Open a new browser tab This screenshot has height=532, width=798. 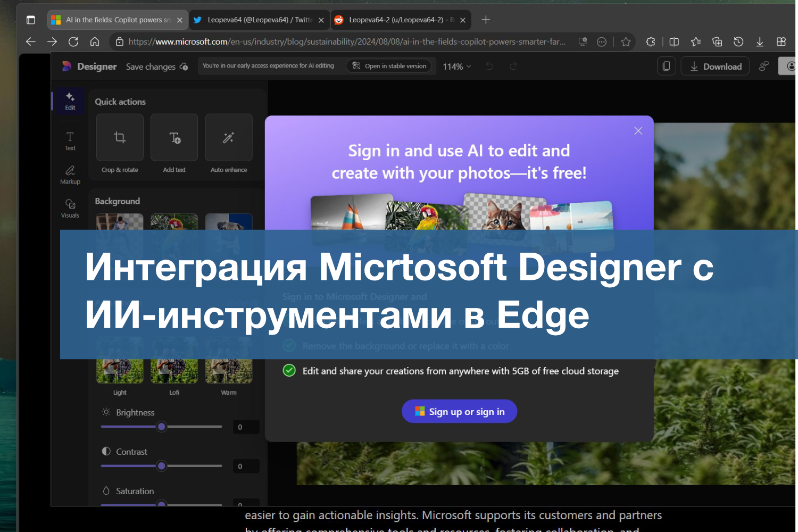pyautogui.click(x=486, y=20)
